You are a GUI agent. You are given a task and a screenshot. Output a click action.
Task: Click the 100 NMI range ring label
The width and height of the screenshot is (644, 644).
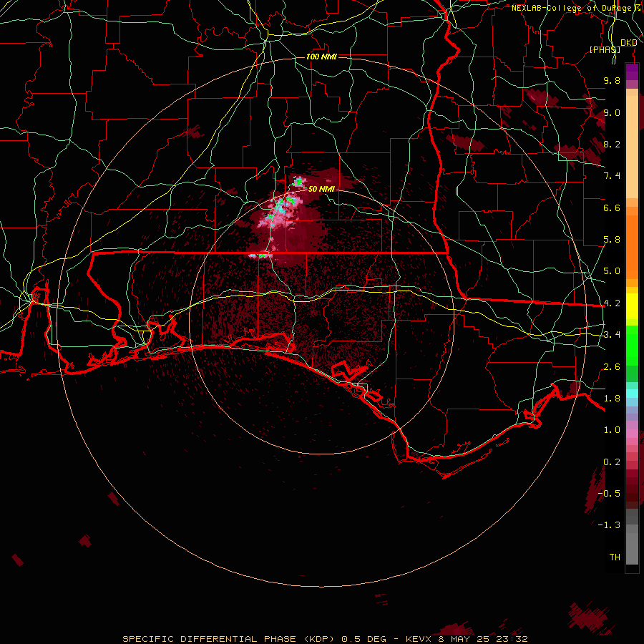tap(321, 57)
